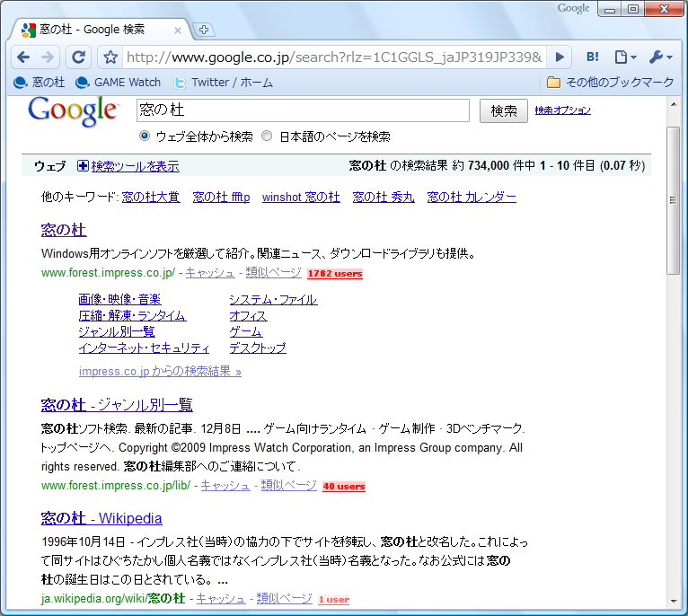688x616 pixels.
Task: Click the Google logo on the page
Action: coord(73,110)
